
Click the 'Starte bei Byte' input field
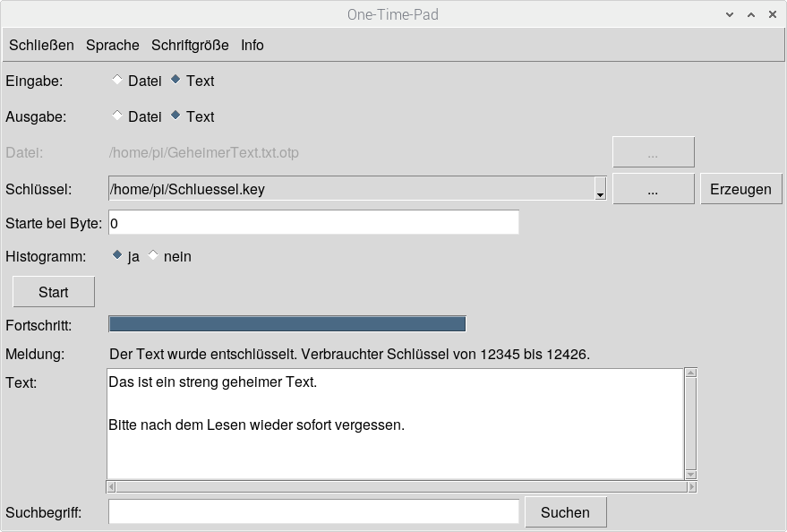pyautogui.click(x=313, y=222)
